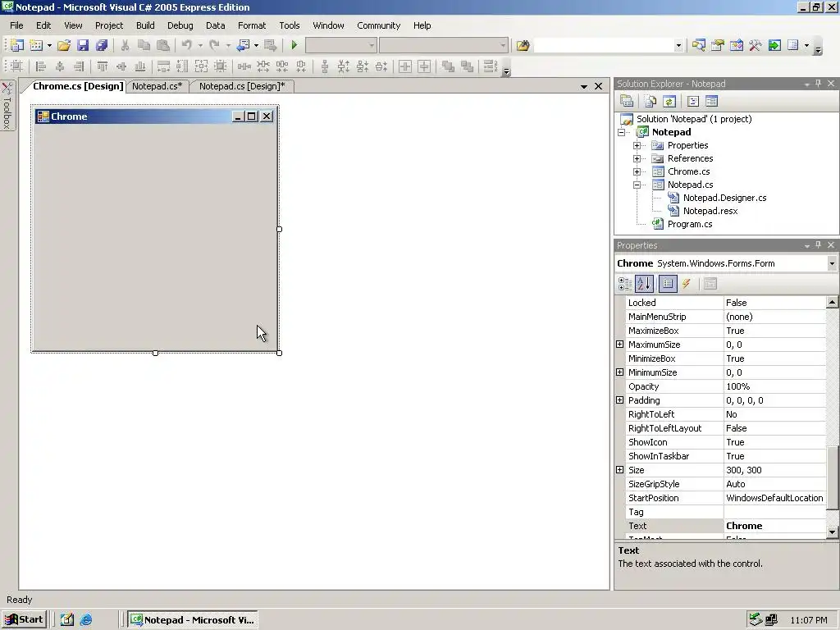Switch to Events lightning bolt view
The image size is (840, 630).
click(x=687, y=284)
